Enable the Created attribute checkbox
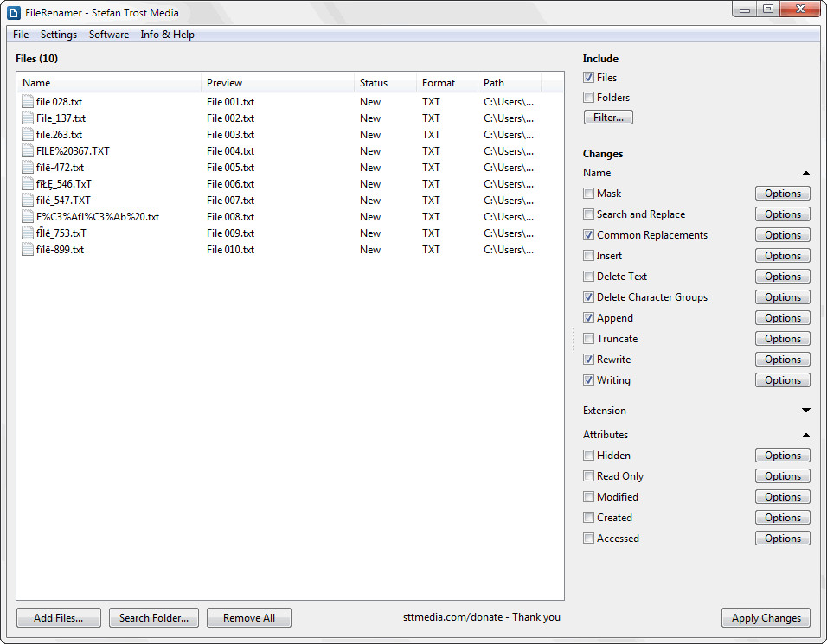The width and height of the screenshot is (827, 644). [588, 518]
